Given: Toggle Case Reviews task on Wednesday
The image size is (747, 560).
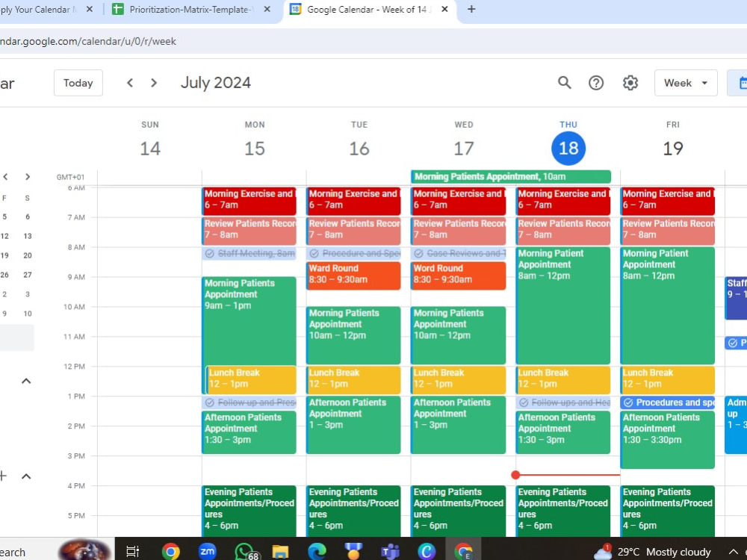Looking at the screenshot, I should (x=419, y=253).
